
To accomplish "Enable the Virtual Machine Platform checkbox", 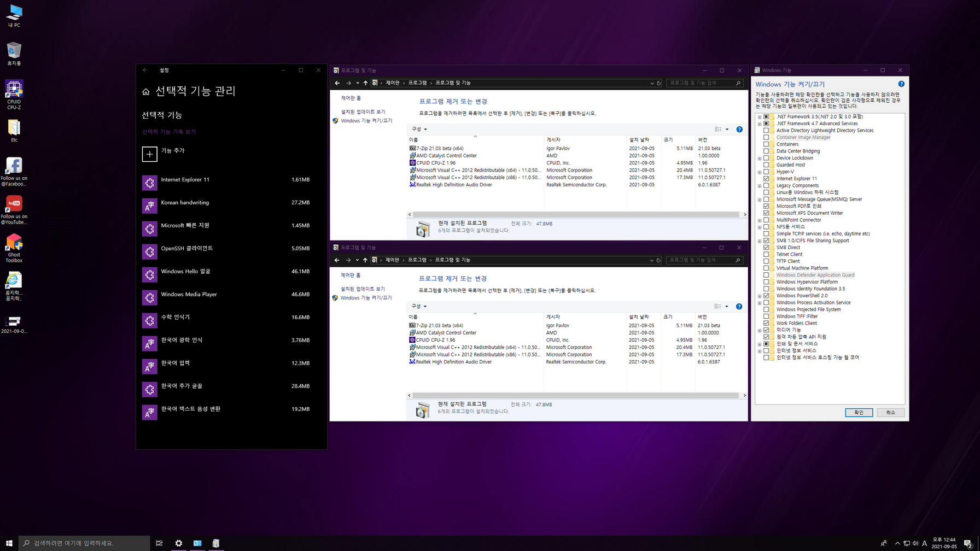I will coord(766,268).
